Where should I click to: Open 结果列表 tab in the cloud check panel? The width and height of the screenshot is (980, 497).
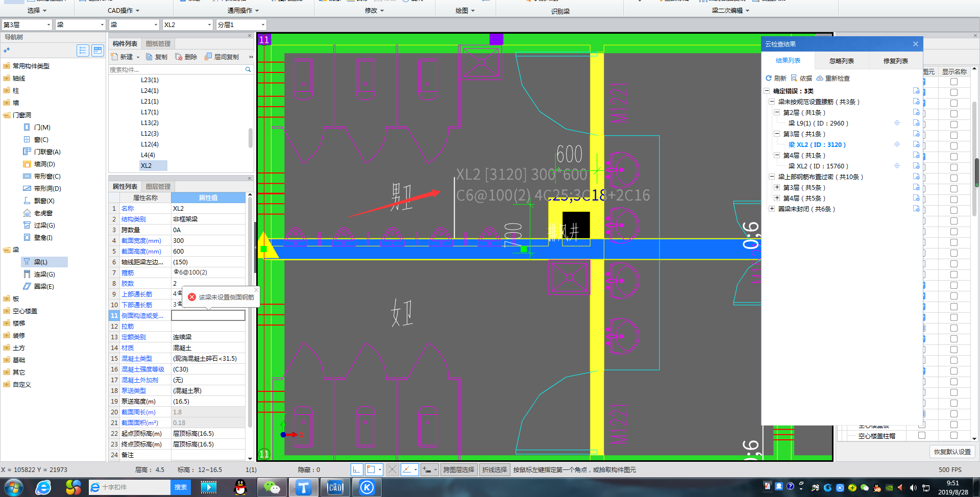coord(788,61)
